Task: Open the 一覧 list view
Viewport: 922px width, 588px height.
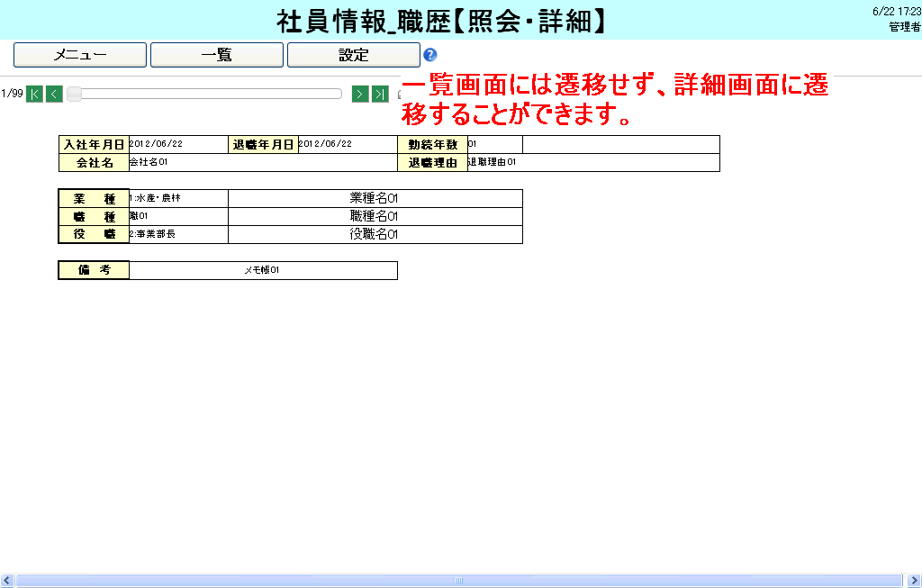Action: click(217, 55)
